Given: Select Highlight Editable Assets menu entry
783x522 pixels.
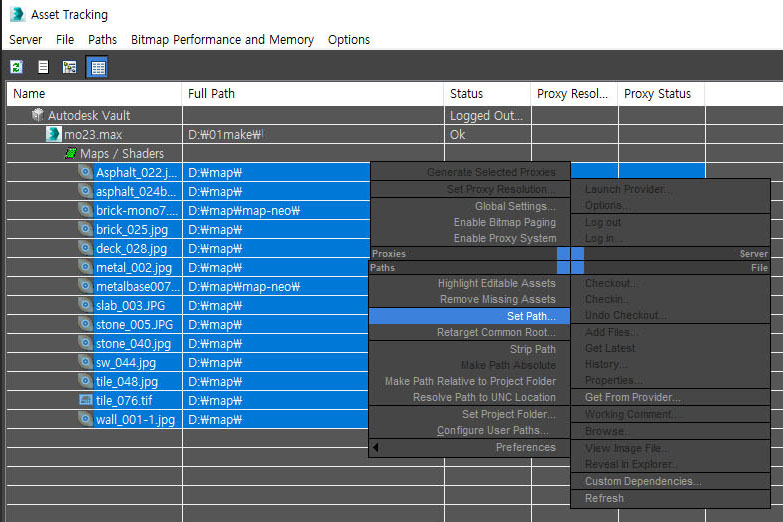Looking at the screenshot, I should [469, 283].
